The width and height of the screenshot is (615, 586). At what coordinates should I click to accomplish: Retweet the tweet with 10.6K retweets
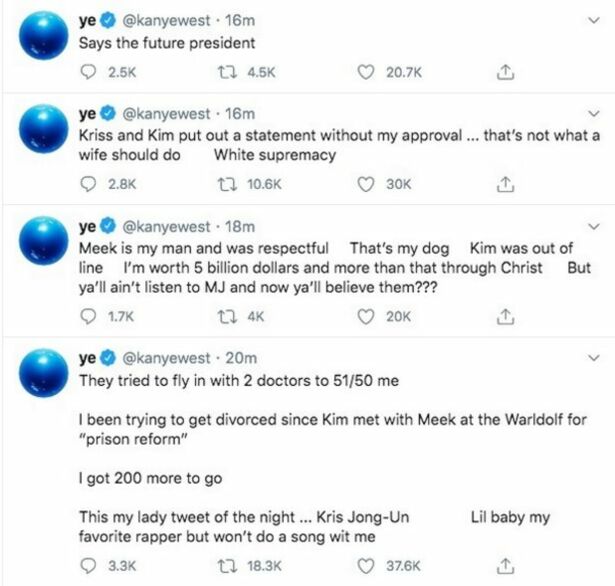pos(227,184)
